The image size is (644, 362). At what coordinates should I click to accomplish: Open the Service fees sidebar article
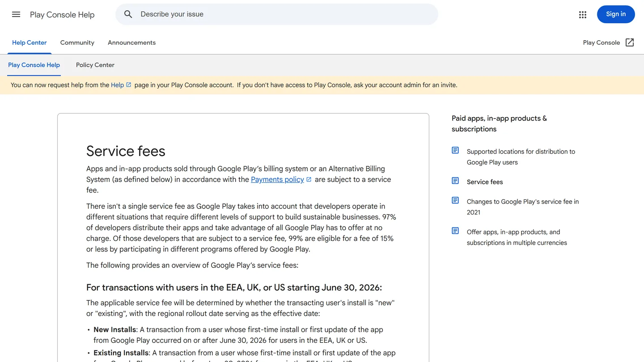(x=485, y=182)
